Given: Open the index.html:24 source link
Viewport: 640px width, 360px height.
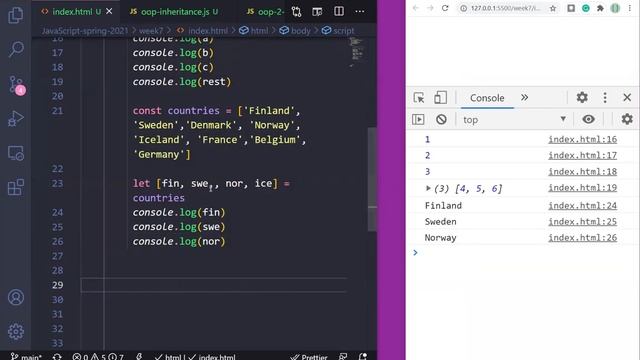Looking at the screenshot, I should pos(582,205).
